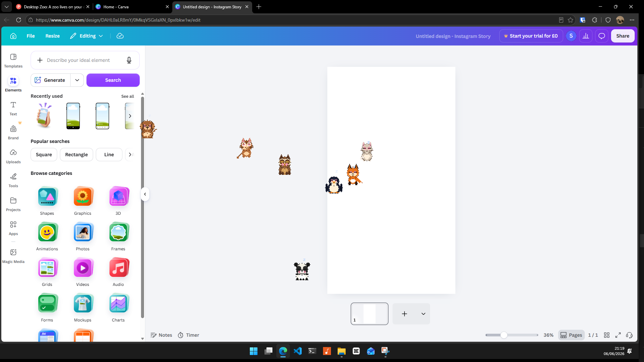Open Magic Media in sidebar
The image size is (644, 362).
tap(13, 256)
